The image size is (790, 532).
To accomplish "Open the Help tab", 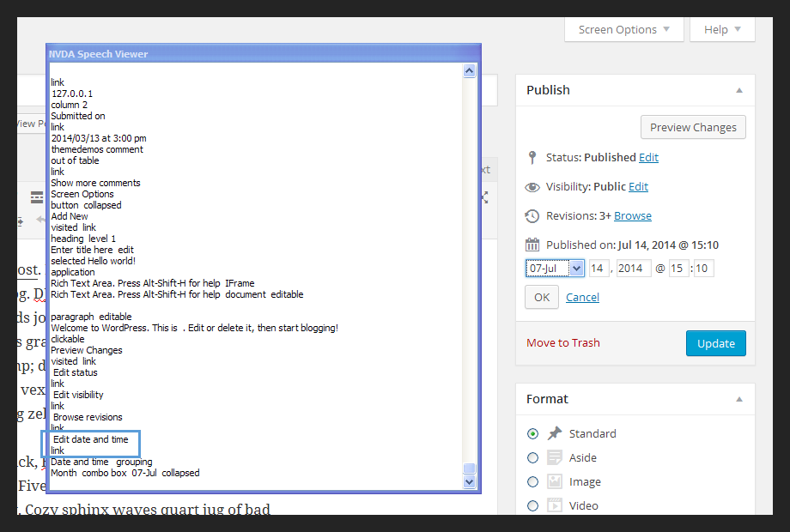I will click(x=722, y=30).
